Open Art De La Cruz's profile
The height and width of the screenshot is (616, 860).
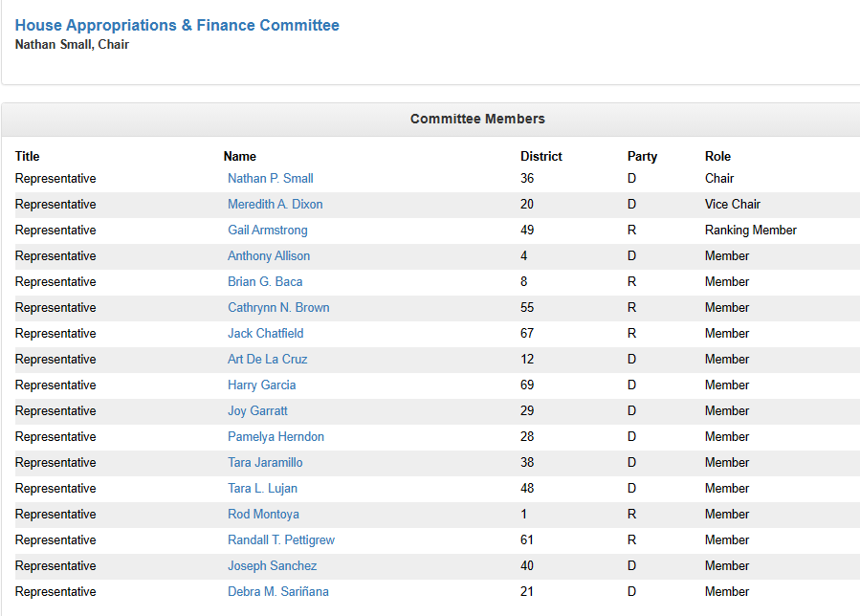tap(267, 360)
